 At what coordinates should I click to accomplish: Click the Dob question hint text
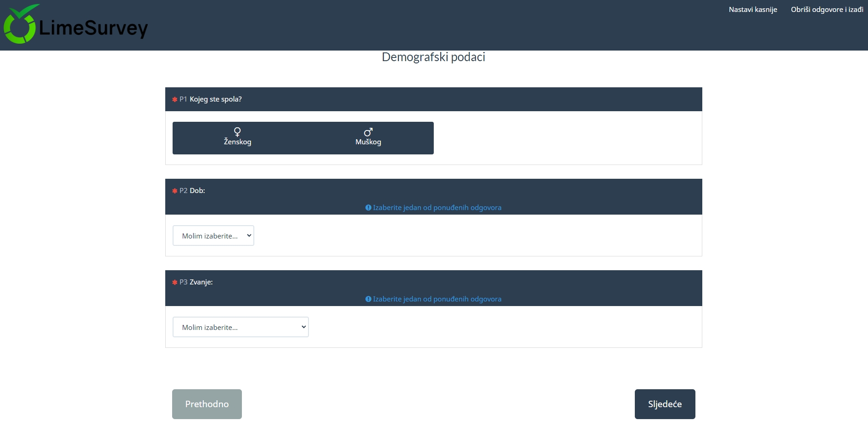coord(437,208)
